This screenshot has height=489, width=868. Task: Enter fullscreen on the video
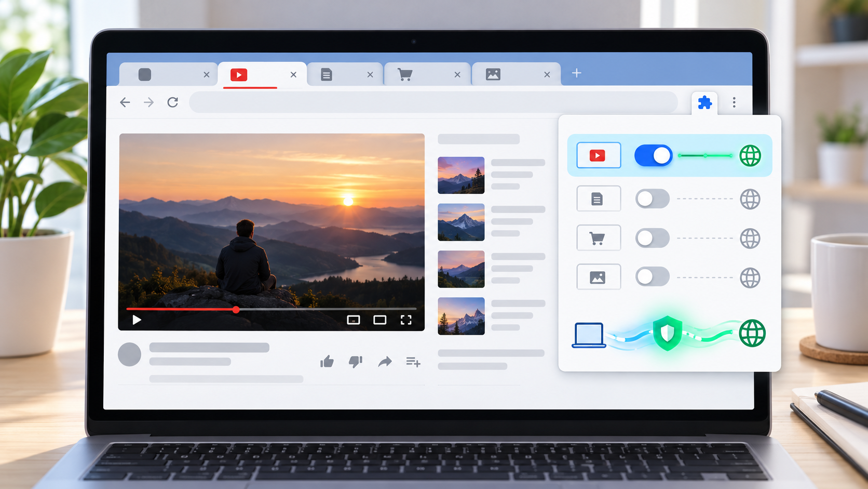406,320
